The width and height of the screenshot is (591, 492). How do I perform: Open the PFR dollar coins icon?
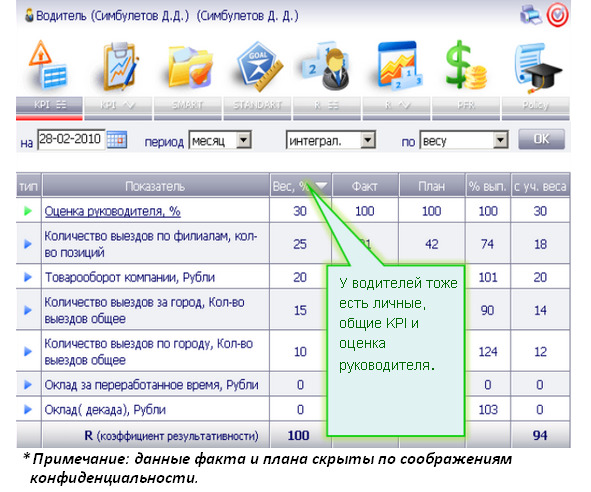pos(465,65)
